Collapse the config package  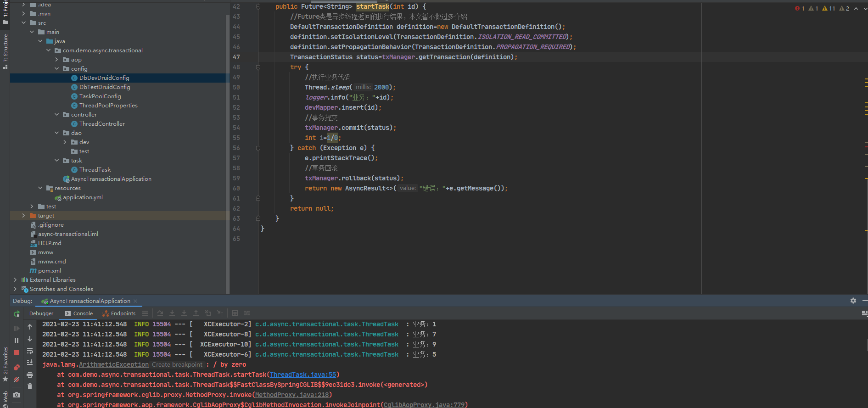click(x=56, y=69)
